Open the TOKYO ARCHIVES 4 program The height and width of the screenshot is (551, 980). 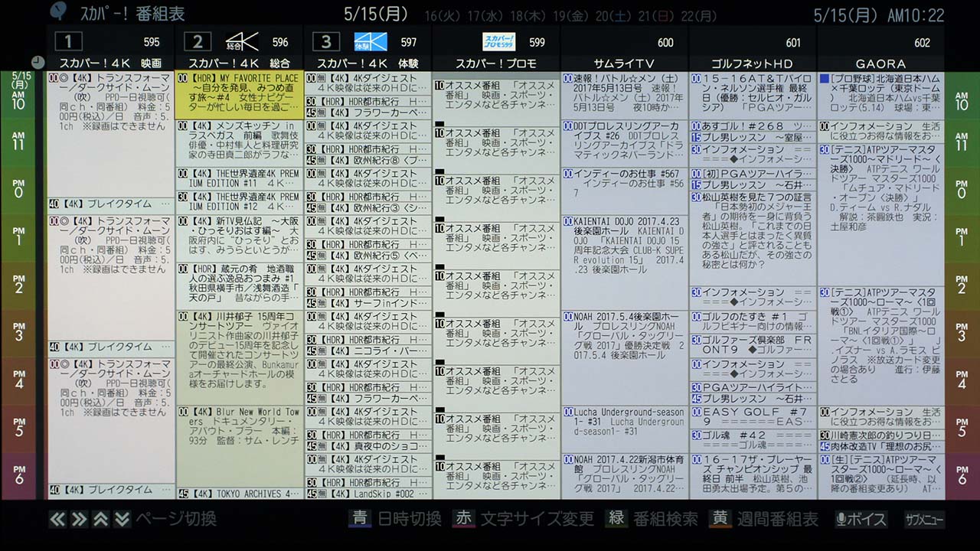click(x=240, y=494)
